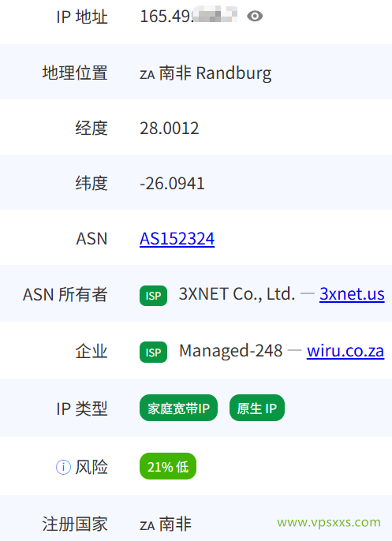Click the 风险 row label

pos(91,468)
